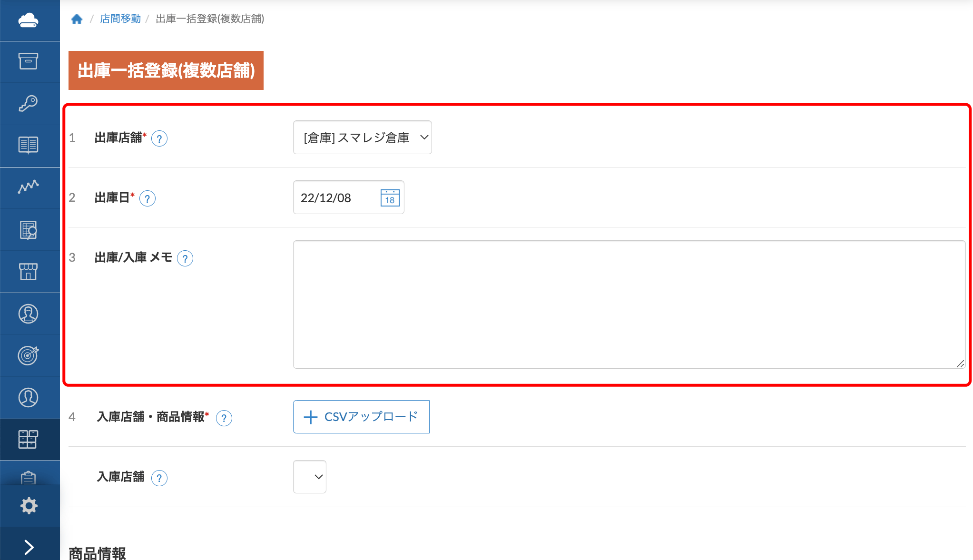Image resolution: width=973 pixels, height=560 pixels.
Task: Click the help icon beside 出庫店舗
Action: pos(160,138)
